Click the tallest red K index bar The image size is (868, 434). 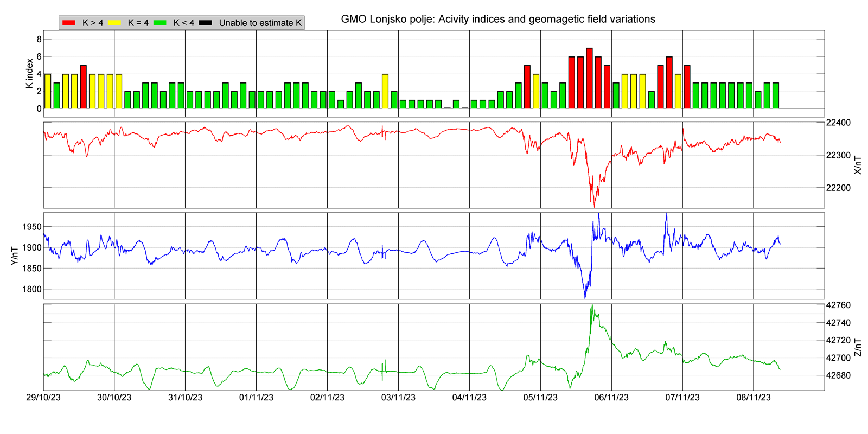tap(589, 78)
